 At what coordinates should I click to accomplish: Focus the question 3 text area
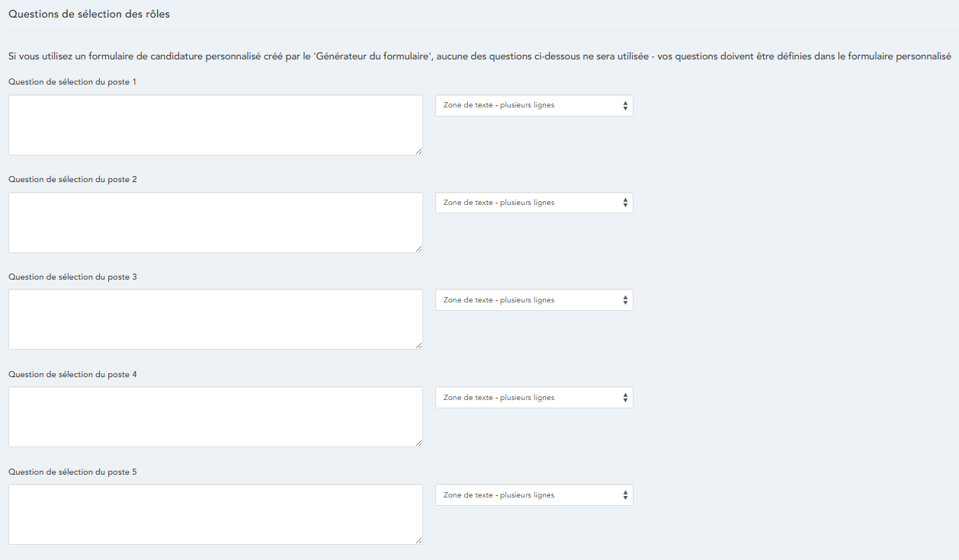pos(215,319)
